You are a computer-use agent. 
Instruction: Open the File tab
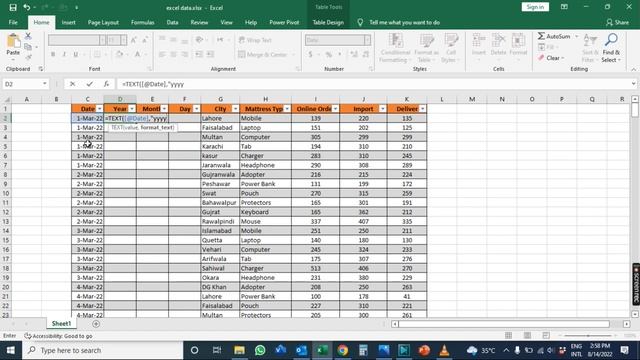13,22
